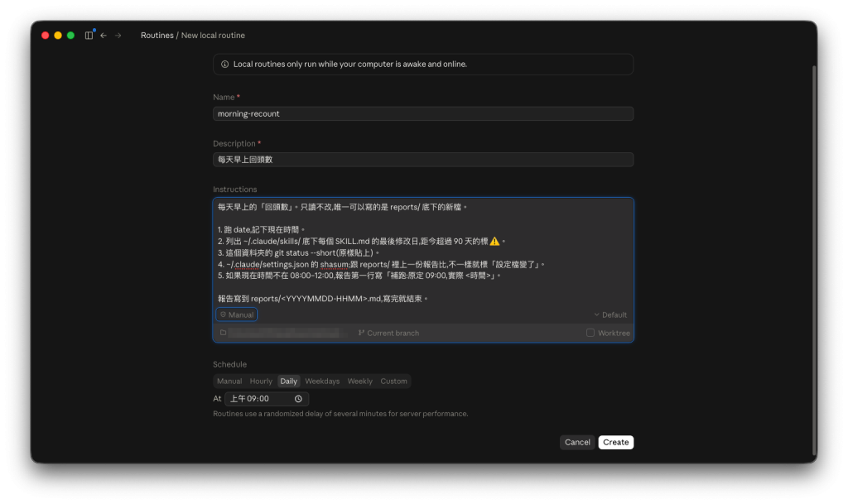Select the Manual schedule option
Screen dimensions: 848x504
pos(229,381)
